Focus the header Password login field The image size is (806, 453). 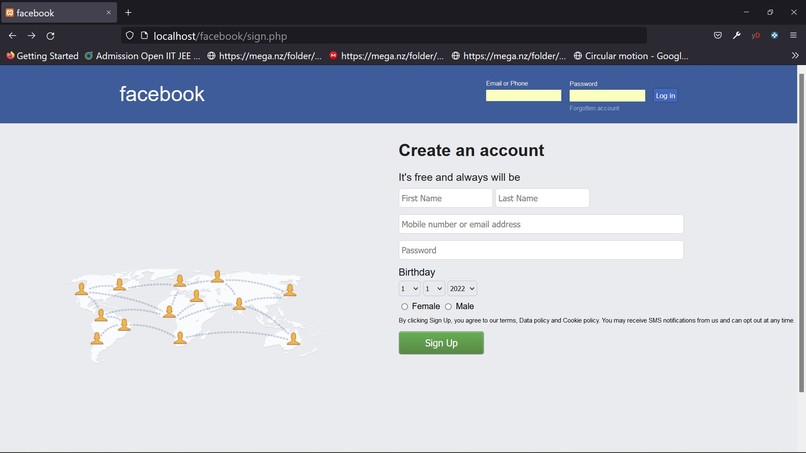coord(607,96)
